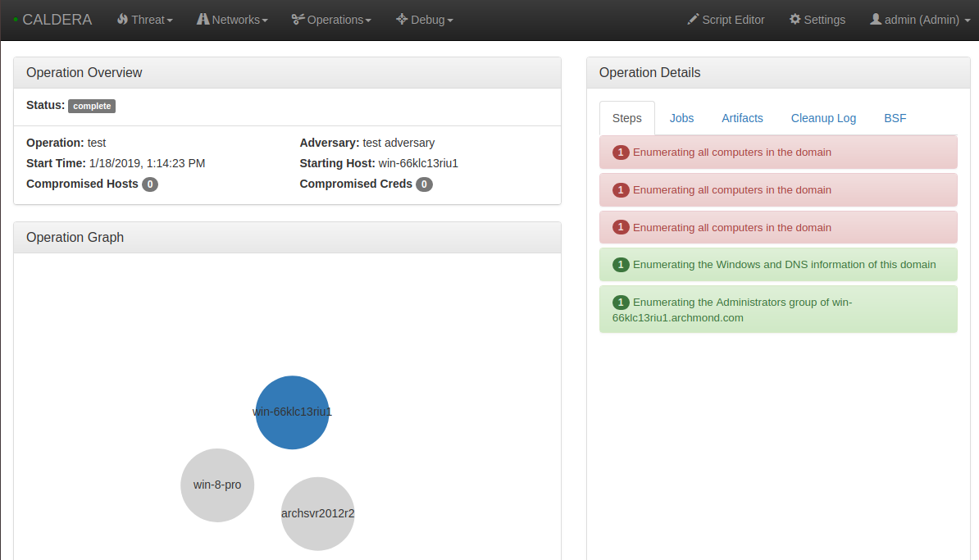Click the Networks icon in the navbar
This screenshot has width=979, height=560.
click(203, 20)
